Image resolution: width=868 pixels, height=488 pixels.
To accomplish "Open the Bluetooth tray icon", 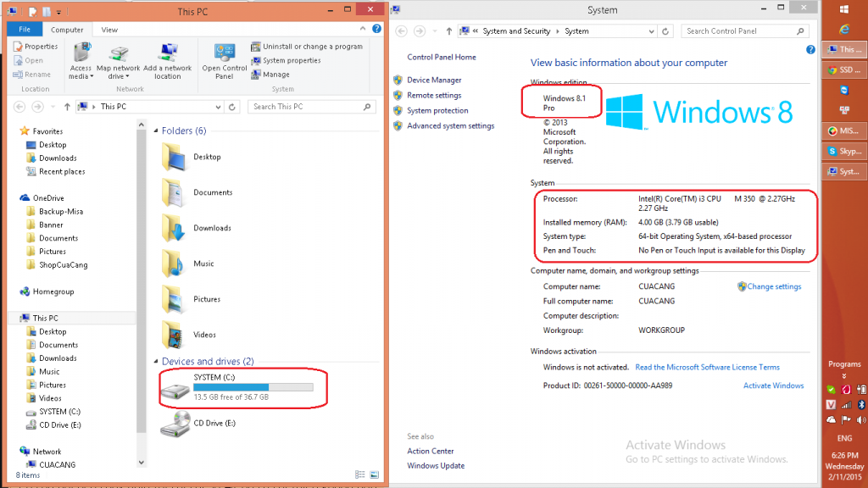I will pos(861,405).
